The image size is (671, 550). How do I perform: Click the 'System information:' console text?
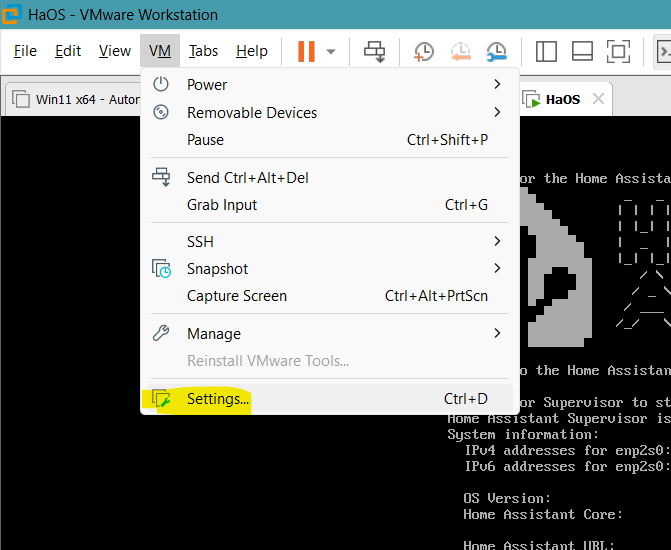tap(523, 435)
